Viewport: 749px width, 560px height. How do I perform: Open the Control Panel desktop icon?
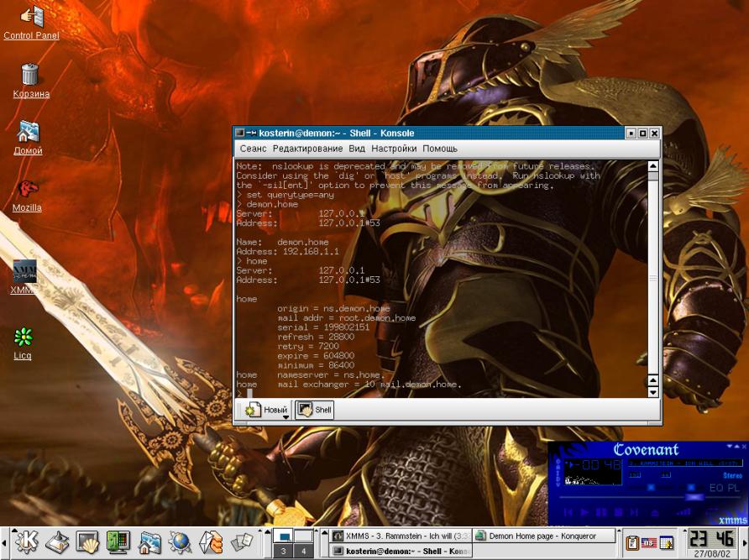tap(31, 23)
